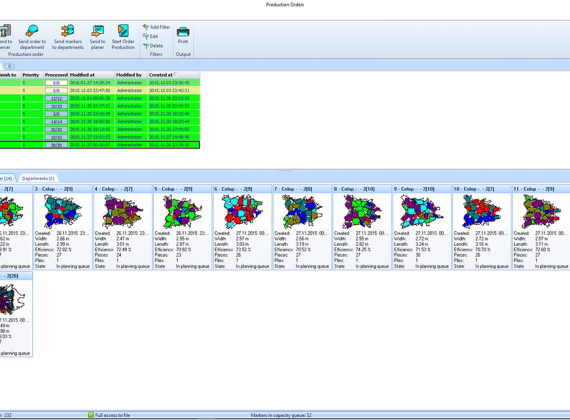Click the 20/20 processed progress bar
This screenshot has height=420, width=570.
click(56, 129)
